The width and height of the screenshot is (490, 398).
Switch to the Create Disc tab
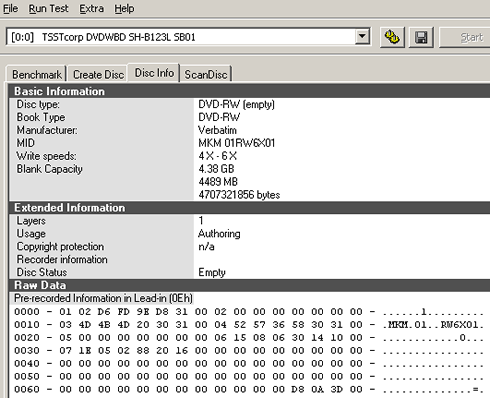(98, 74)
